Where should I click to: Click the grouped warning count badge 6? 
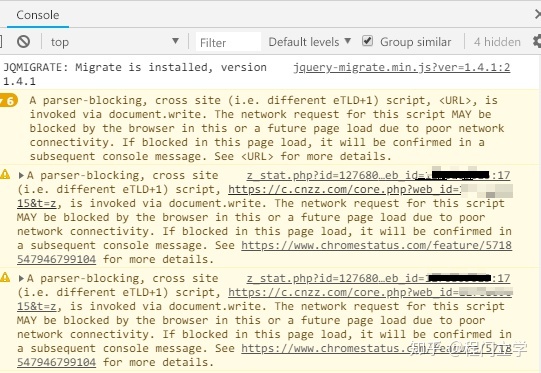[x=8, y=101]
